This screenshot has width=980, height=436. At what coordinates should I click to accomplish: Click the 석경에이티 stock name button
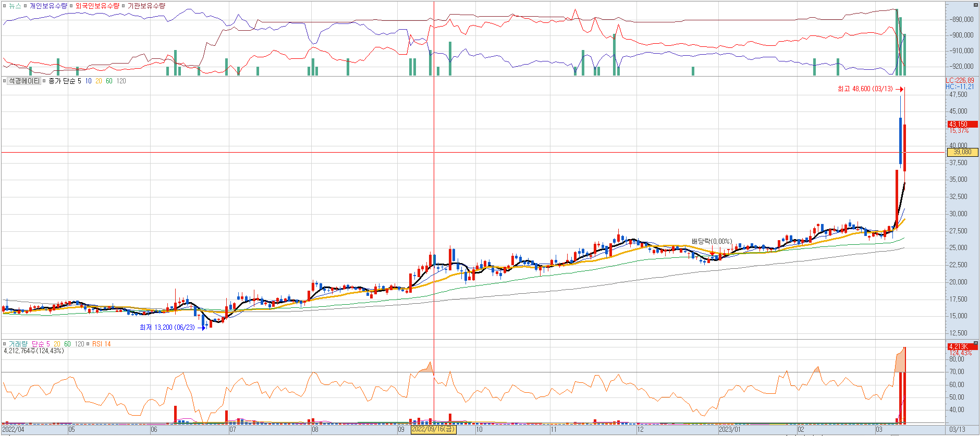[23, 81]
